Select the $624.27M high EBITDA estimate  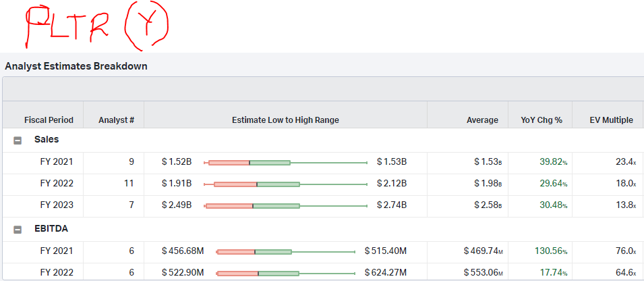click(385, 272)
